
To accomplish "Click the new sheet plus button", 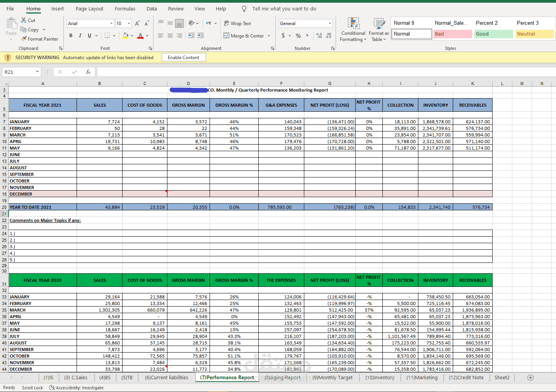I will coord(530,378).
